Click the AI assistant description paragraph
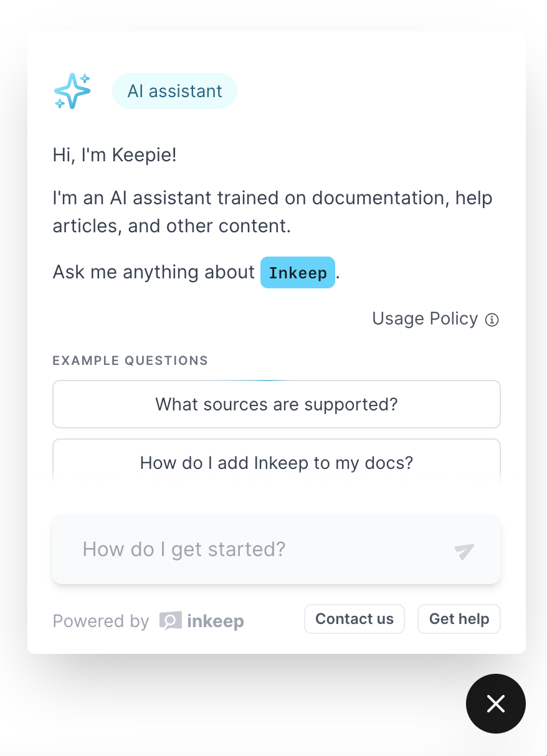This screenshot has height=756, width=547. [x=272, y=212]
